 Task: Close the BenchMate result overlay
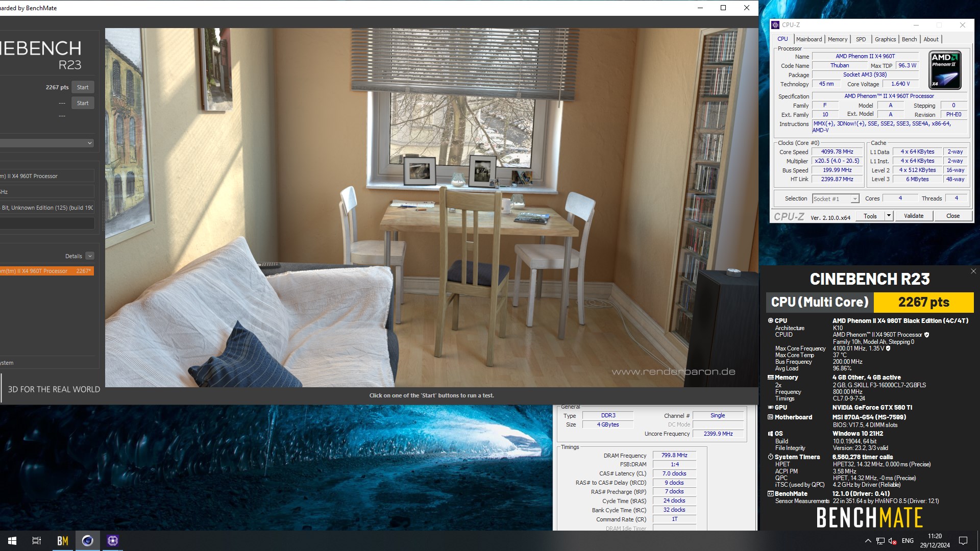point(973,271)
